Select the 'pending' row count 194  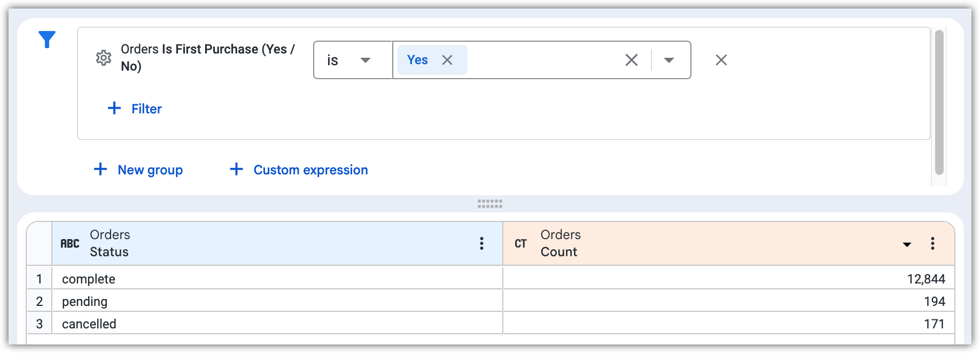(934, 301)
